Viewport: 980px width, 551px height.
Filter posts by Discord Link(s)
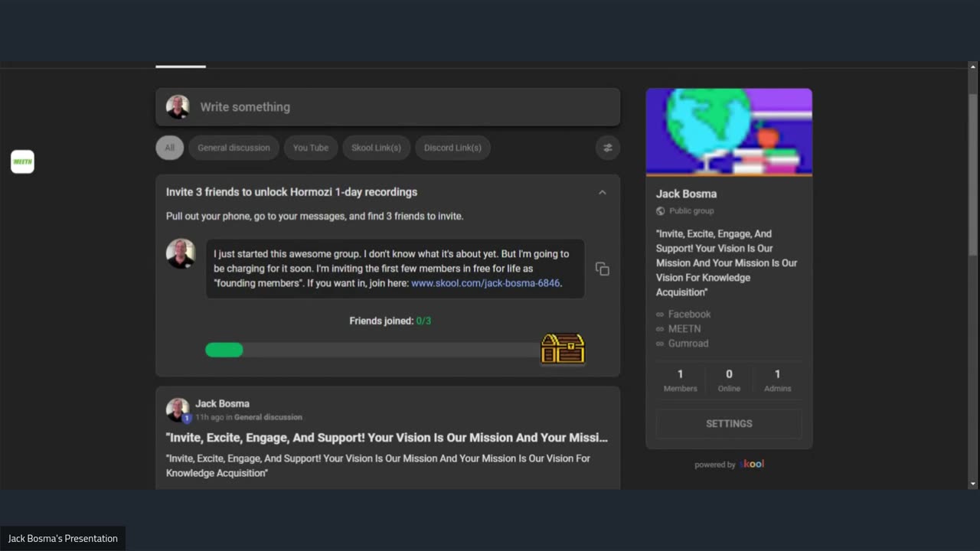(x=452, y=148)
